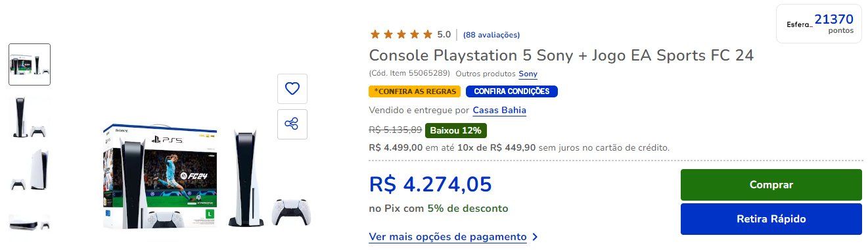Add product to favorites with heart icon
The height and width of the screenshot is (250, 868).
tap(292, 88)
